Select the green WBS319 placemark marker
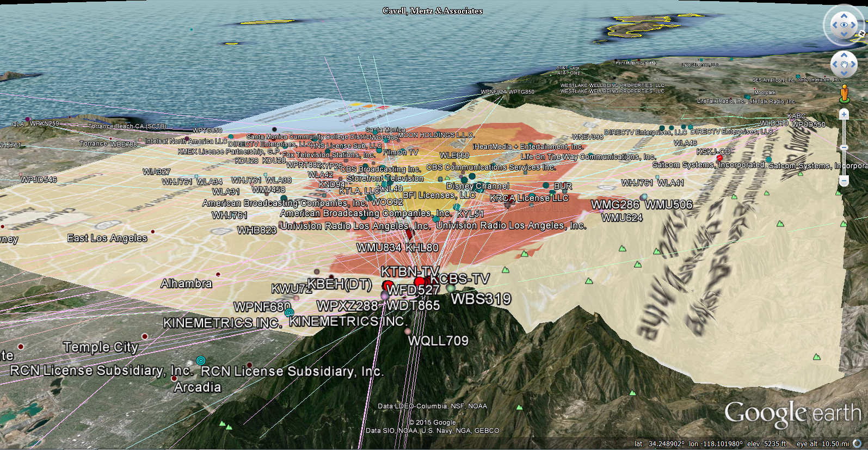 [451, 288]
